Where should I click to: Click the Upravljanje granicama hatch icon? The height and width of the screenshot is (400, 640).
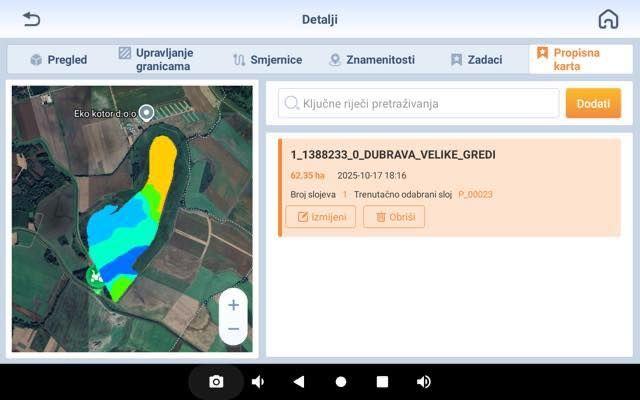tap(124, 53)
